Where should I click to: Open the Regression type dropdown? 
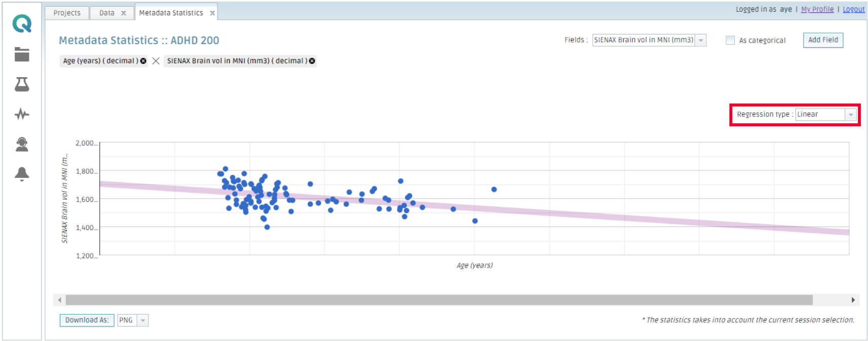coord(851,115)
